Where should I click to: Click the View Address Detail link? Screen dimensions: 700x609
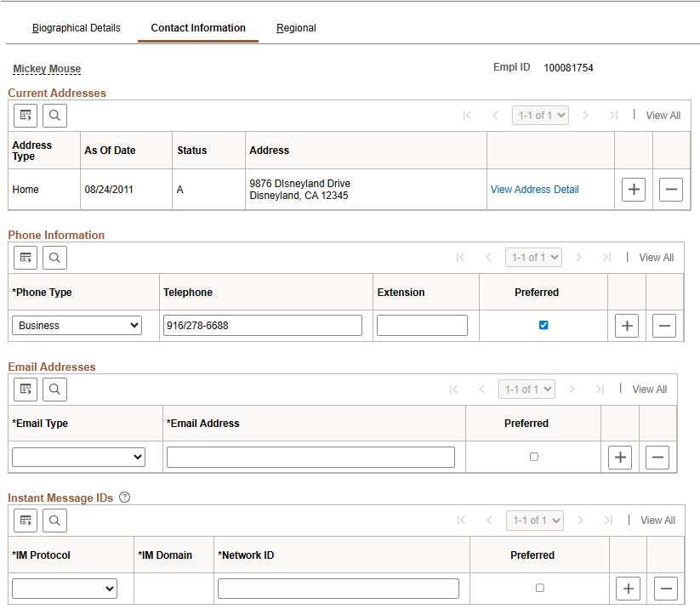tap(534, 190)
